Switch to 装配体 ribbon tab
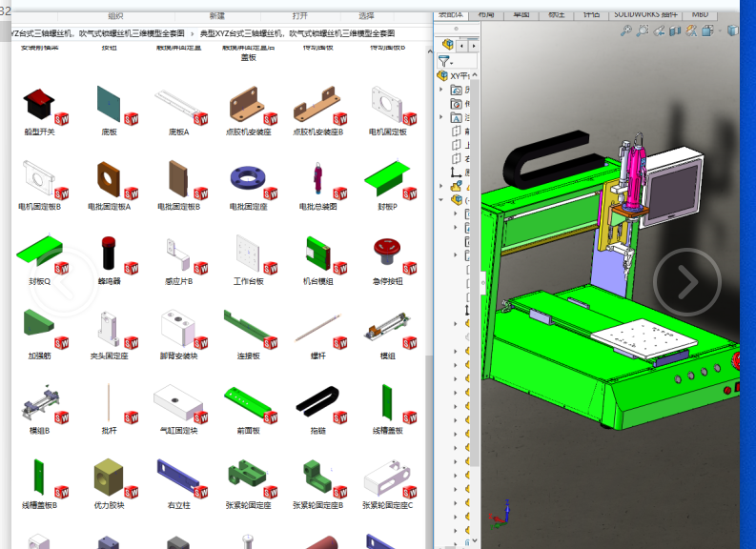The height and width of the screenshot is (549, 756). point(450,14)
